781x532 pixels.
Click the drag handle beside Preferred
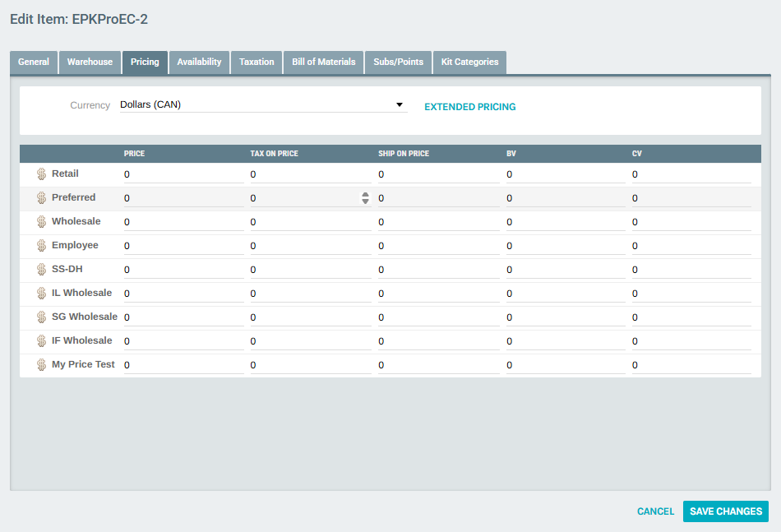pyautogui.click(x=42, y=197)
